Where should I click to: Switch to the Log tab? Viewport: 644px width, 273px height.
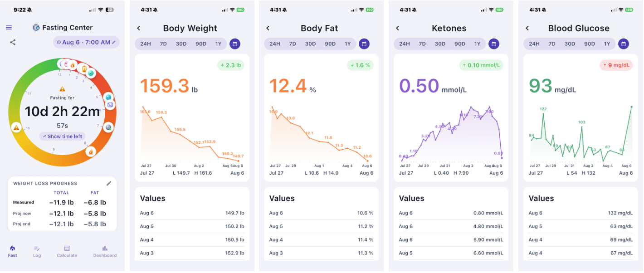(x=37, y=251)
